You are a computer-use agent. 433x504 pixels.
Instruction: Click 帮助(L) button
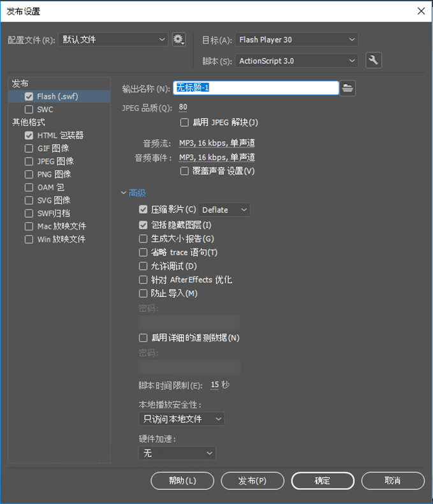(182, 480)
